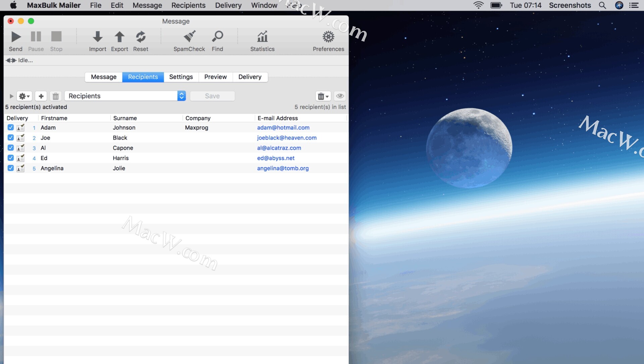
Task: Open angelina@tomb.org email address
Action: tap(283, 168)
